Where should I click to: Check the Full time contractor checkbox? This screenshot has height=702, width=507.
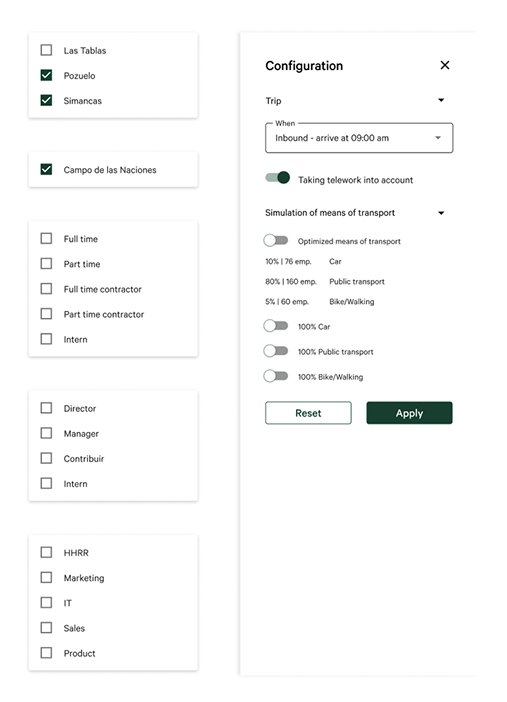46,288
